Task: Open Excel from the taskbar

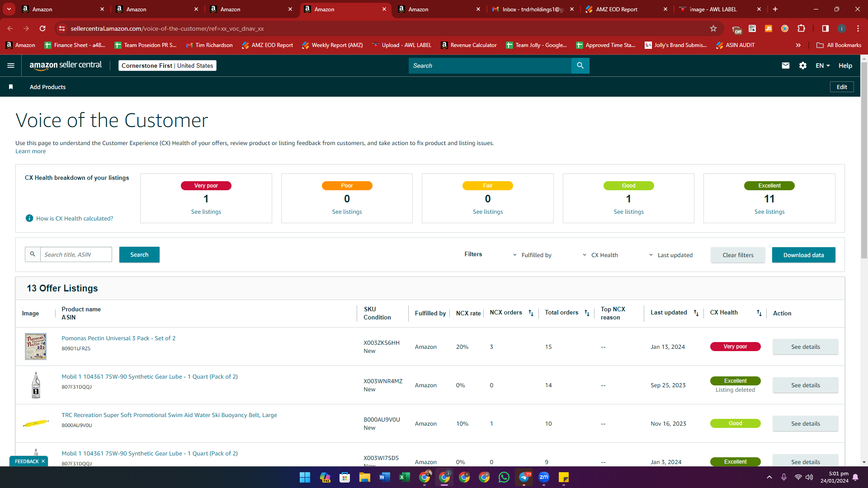Action: pos(404,477)
